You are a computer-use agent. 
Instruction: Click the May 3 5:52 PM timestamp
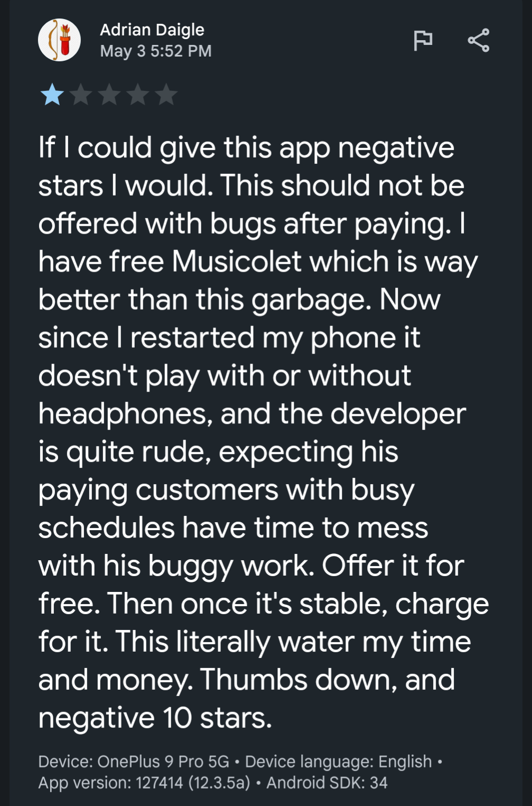[156, 51]
